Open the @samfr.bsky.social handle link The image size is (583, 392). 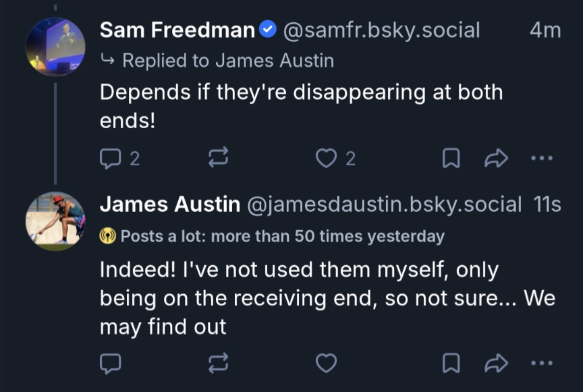(381, 30)
